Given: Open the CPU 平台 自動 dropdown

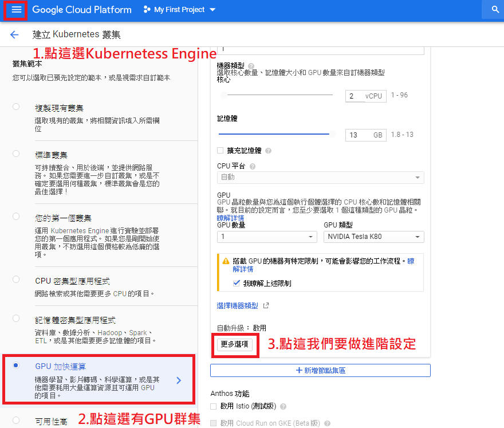Looking at the screenshot, I should [x=321, y=178].
